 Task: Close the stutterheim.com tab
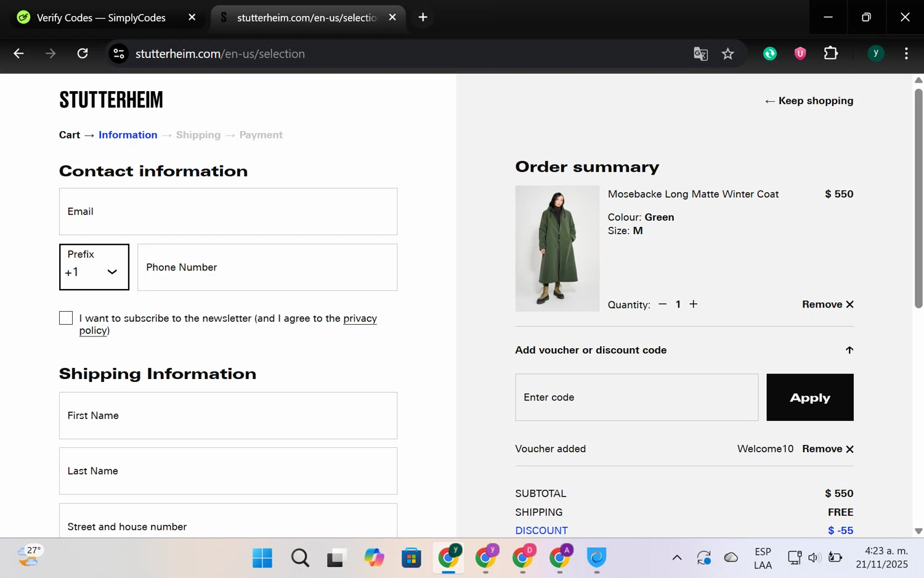(x=392, y=17)
